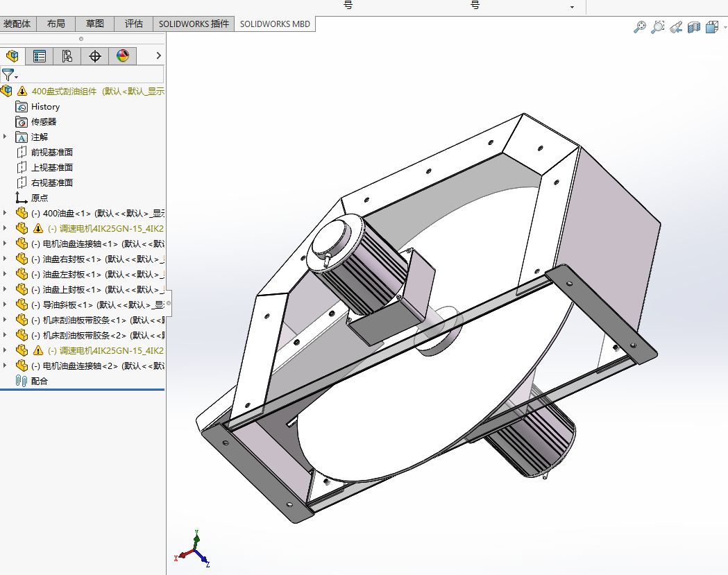Switch to the 评估 tab
This screenshot has height=575, width=728.
pos(134,24)
